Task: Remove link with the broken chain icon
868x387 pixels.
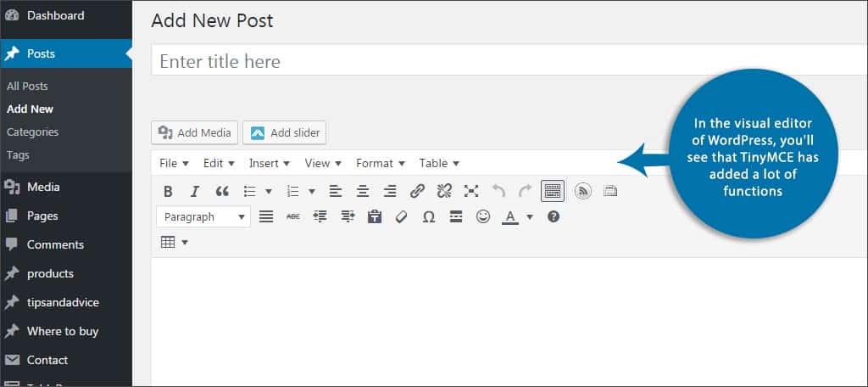Action: pos(444,192)
